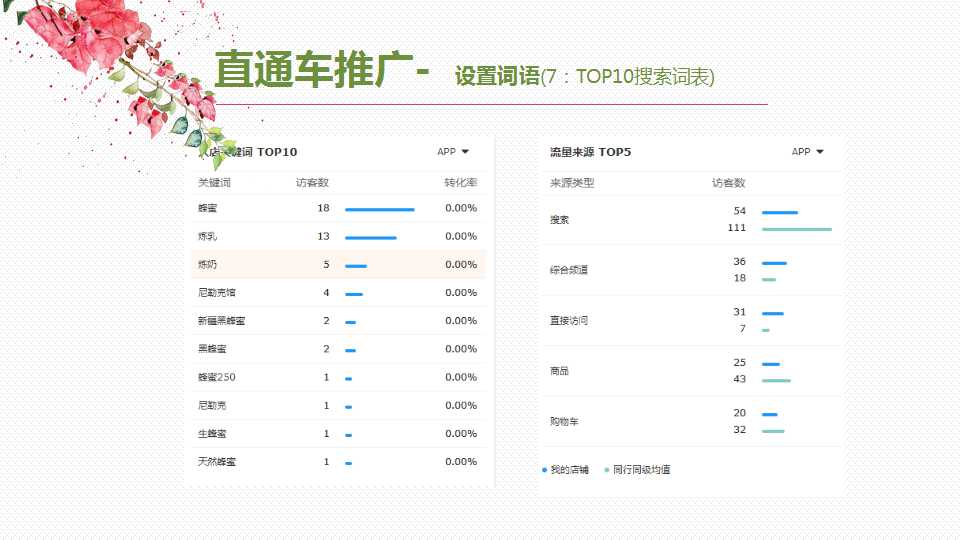Sort by the 转化率 column header
The width and height of the screenshot is (960, 540).
[x=460, y=183]
